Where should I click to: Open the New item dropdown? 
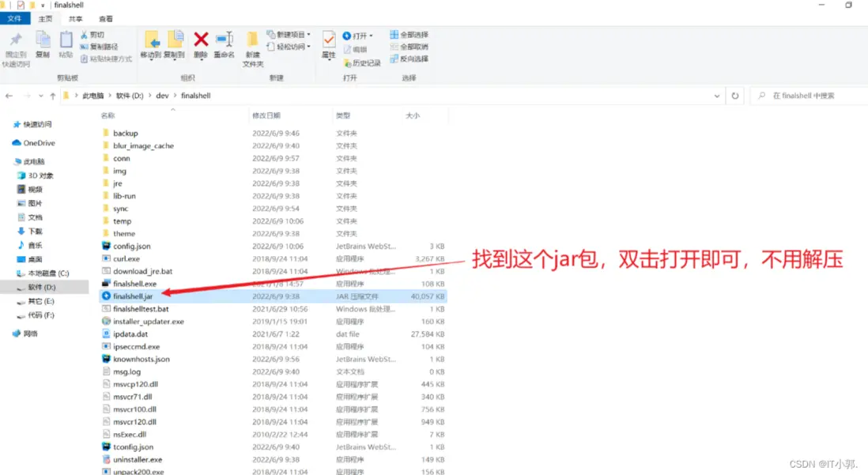pos(289,34)
